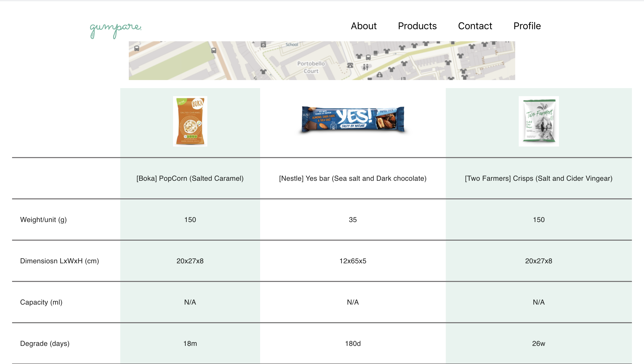Select the Two Farmers crisps product image

pyautogui.click(x=539, y=121)
